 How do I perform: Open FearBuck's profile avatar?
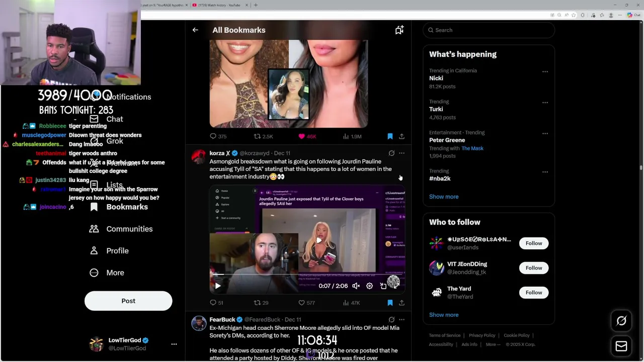coord(199,323)
